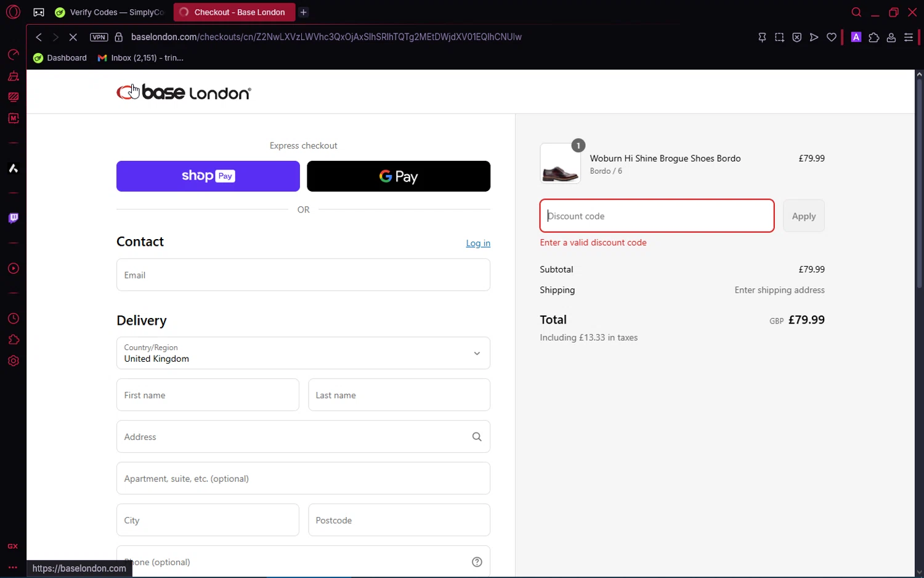Screen dimensions: 924x578
Task: Click the Apply discount button
Action: point(804,216)
